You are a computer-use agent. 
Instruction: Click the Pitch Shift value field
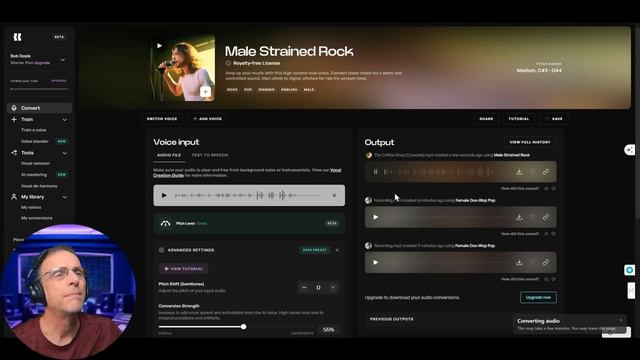tap(318, 288)
